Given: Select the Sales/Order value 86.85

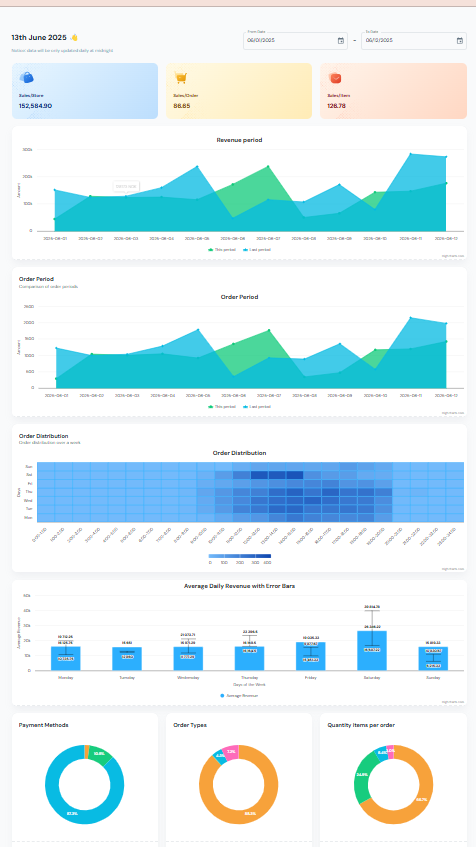Looking at the screenshot, I should click(182, 106).
